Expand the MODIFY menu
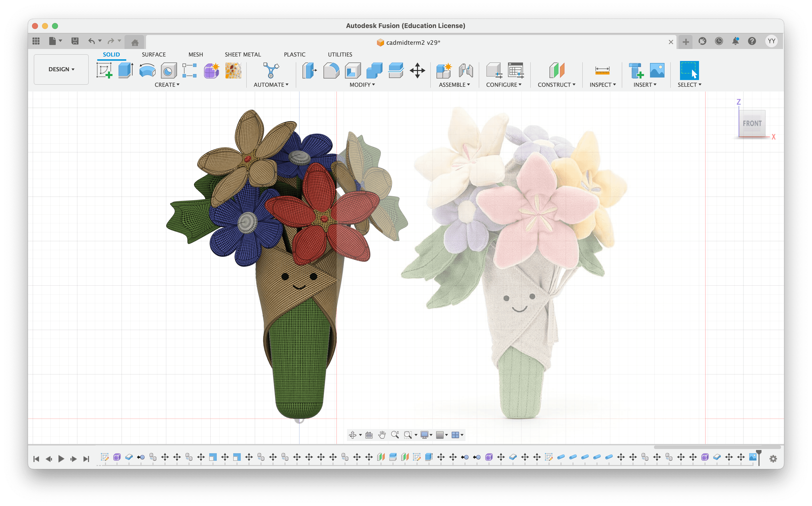The height and width of the screenshot is (506, 812). [x=362, y=85]
